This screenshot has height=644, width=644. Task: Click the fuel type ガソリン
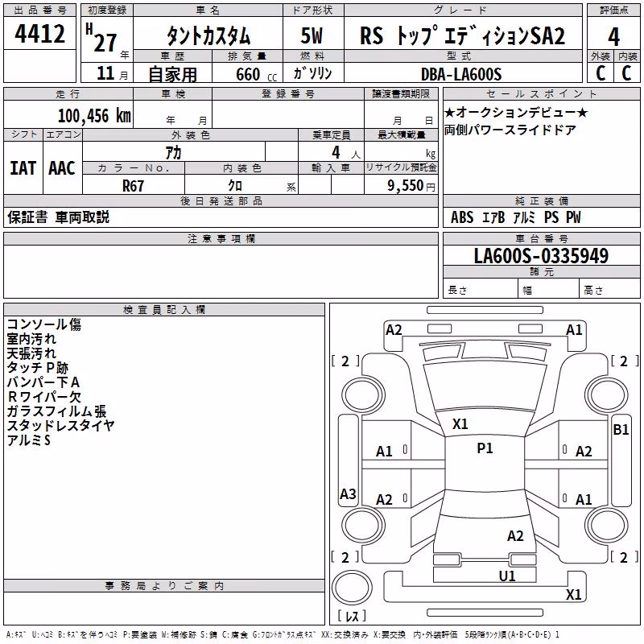coord(312,73)
